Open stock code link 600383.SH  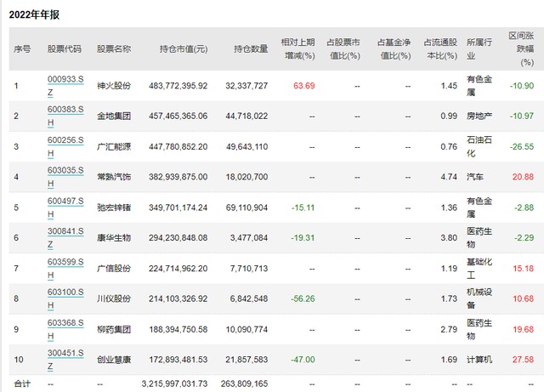[x=65, y=111]
